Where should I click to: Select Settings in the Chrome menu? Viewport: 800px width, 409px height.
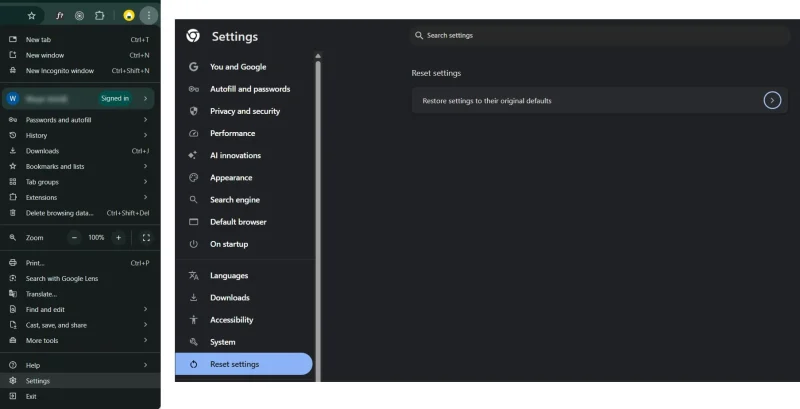pos(38,381)
